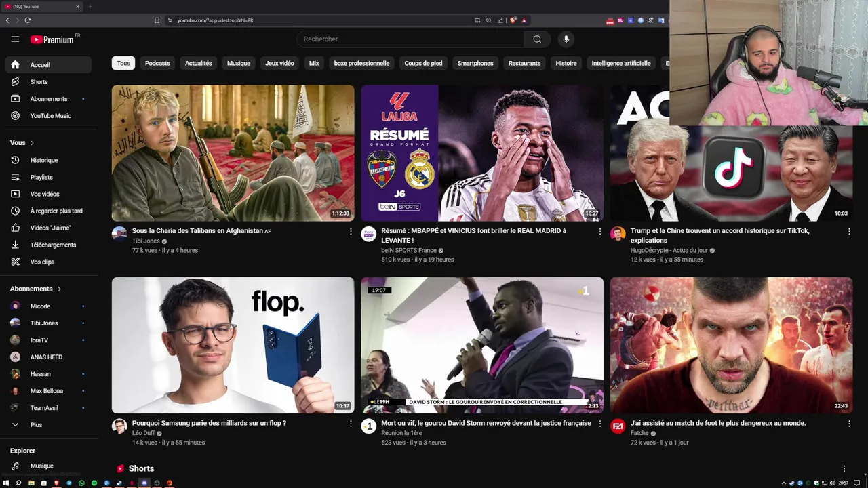
Task: Go back in browser history
Action: point(7,20)
